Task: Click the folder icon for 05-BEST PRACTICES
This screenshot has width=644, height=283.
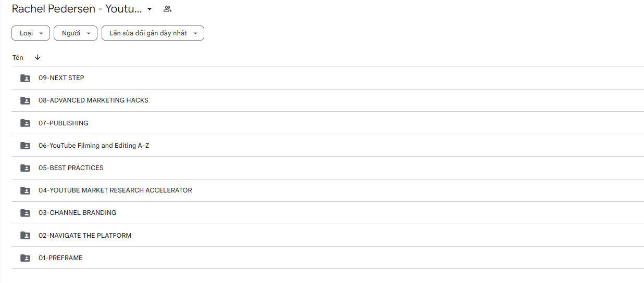Action: pos(25,168)
